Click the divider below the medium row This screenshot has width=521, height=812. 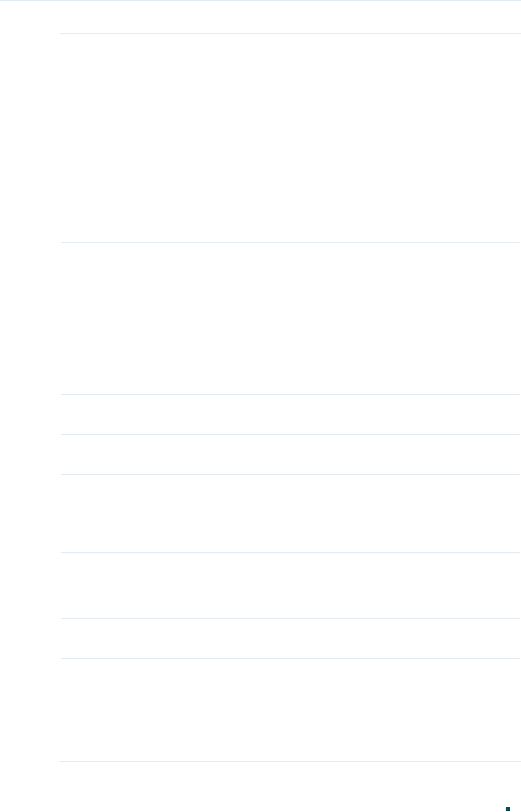290,553
